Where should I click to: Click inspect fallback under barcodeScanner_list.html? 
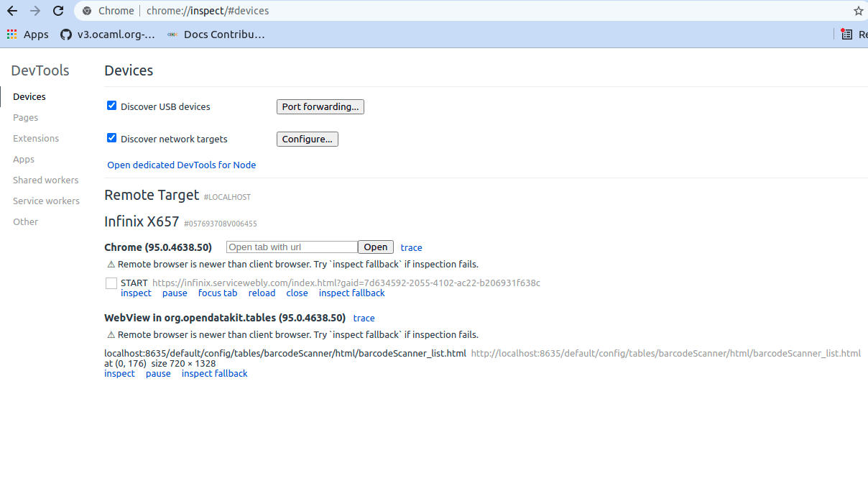click(214, 373)
